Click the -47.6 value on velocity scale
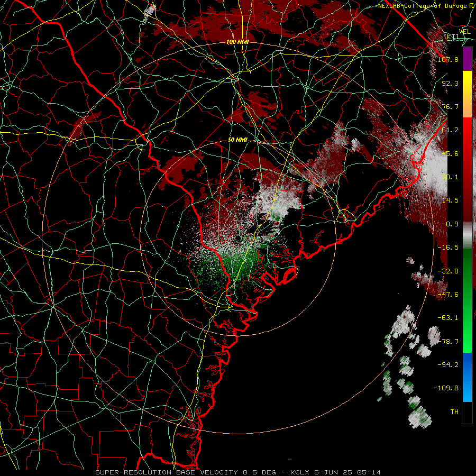Image resolution: width=476 pixels, height=476 pixels. (448, 295)
